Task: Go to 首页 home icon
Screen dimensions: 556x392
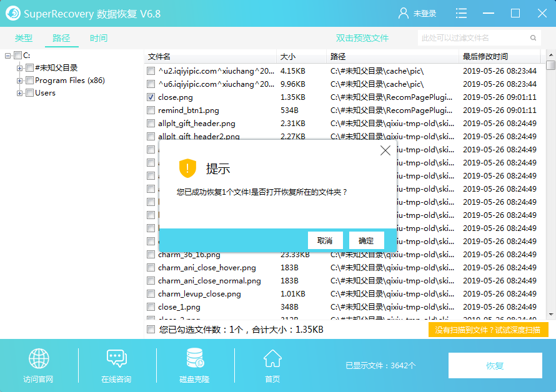Action: point(272,358)
